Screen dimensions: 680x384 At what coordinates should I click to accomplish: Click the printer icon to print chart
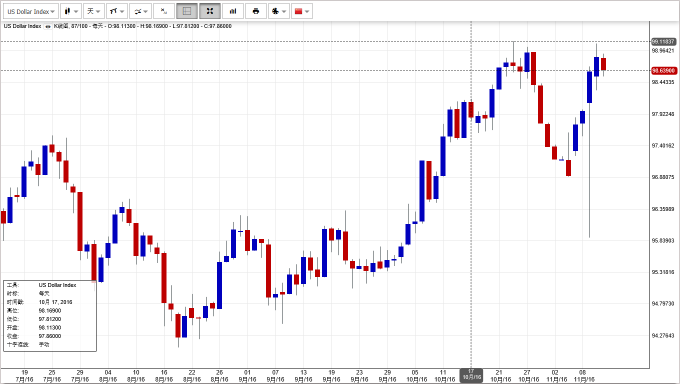point(256,11)
